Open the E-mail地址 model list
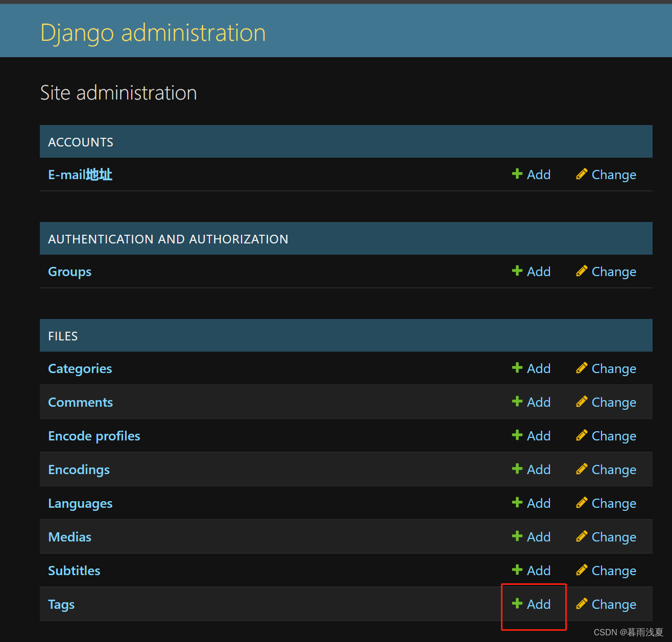 [80, 175]
